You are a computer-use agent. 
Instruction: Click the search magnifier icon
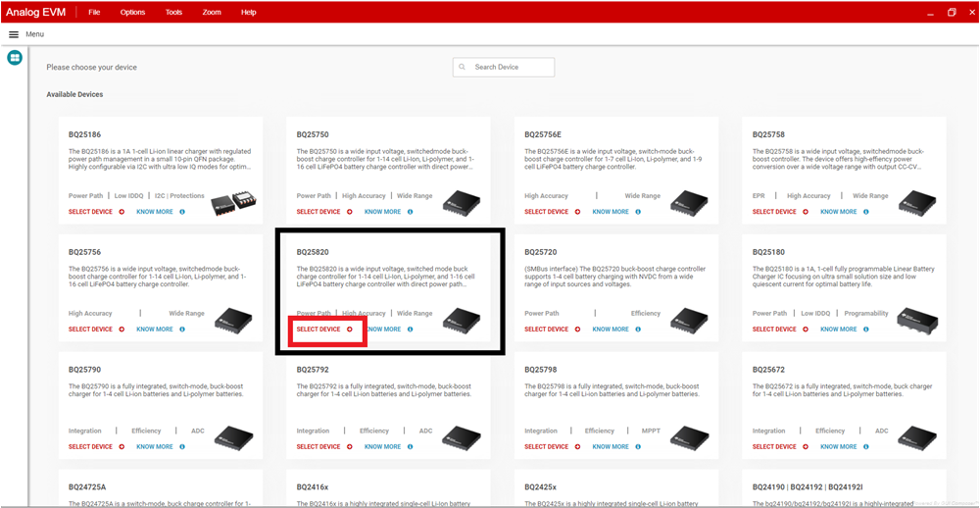coord(464,67)
